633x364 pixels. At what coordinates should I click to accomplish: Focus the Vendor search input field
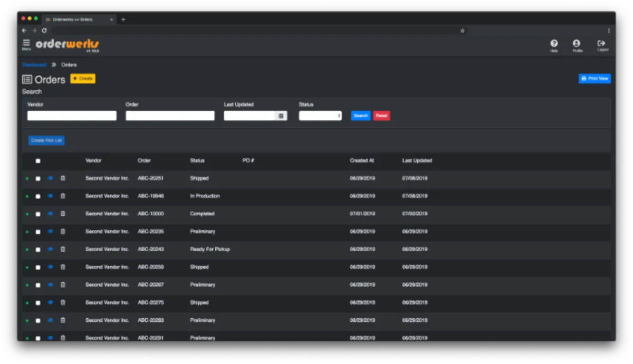[72, 116]
